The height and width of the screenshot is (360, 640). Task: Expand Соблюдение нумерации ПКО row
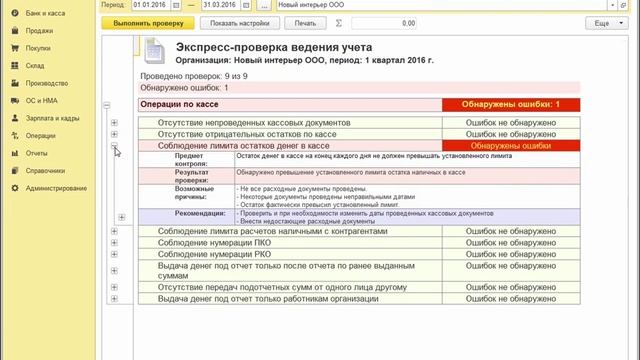coord(114,242)
